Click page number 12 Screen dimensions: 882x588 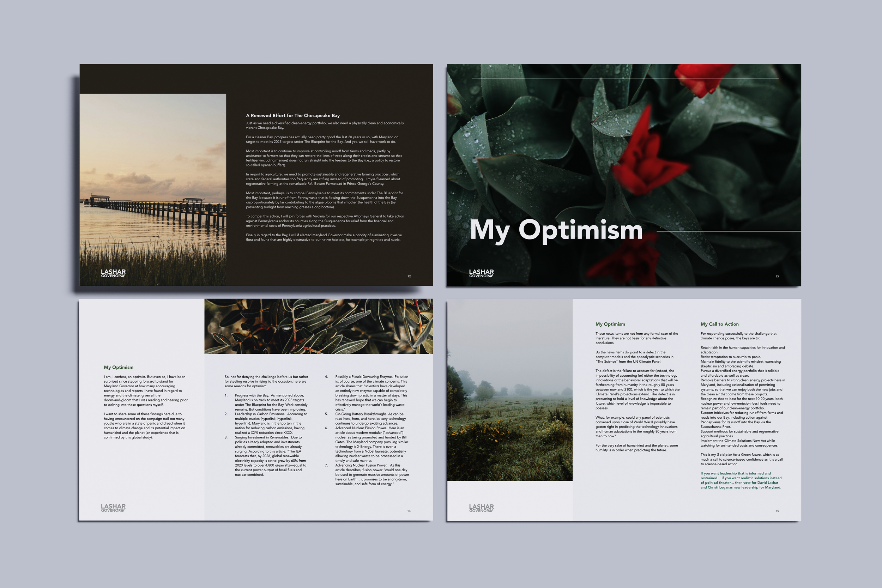pyautogui.click(x=409, y=277)
